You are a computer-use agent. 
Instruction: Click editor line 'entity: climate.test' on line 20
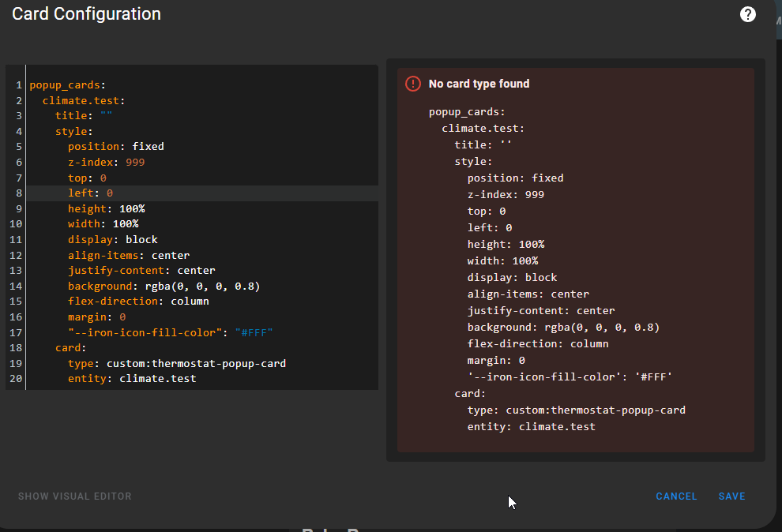click(x=132, y=379)
